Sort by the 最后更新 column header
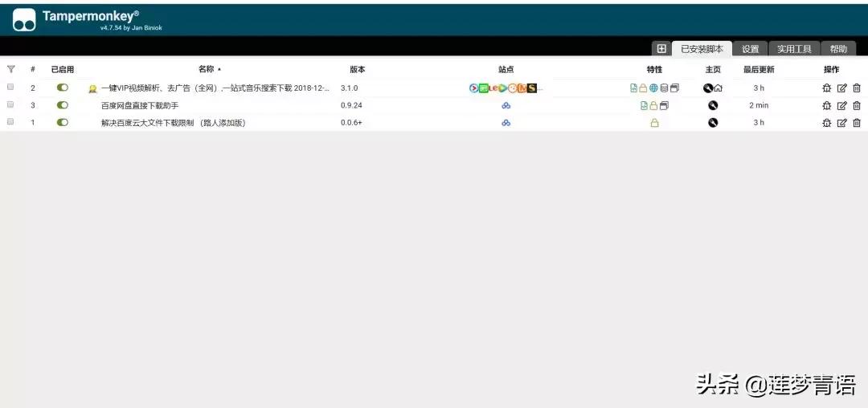The image size is (868, 408). coord(759,70)
